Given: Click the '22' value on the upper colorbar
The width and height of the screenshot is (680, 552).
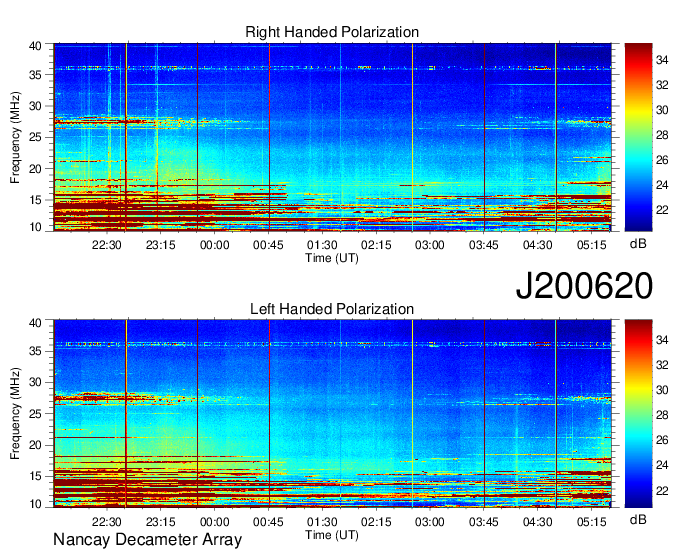Looking at the screenshot, I should [662, 210].
